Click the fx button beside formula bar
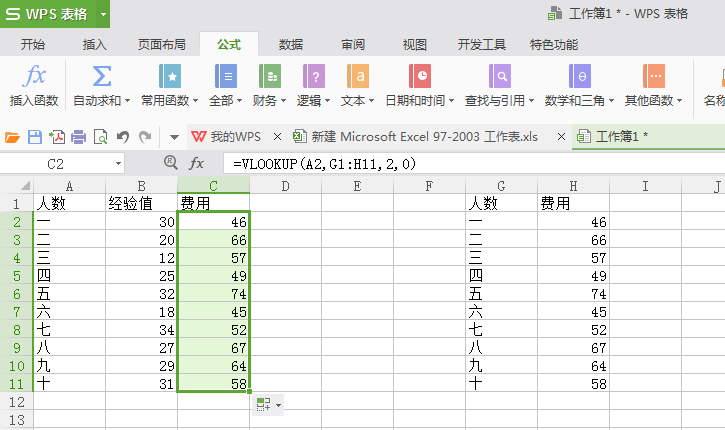This screenshot has width=725, height=430. coord(197,162)
